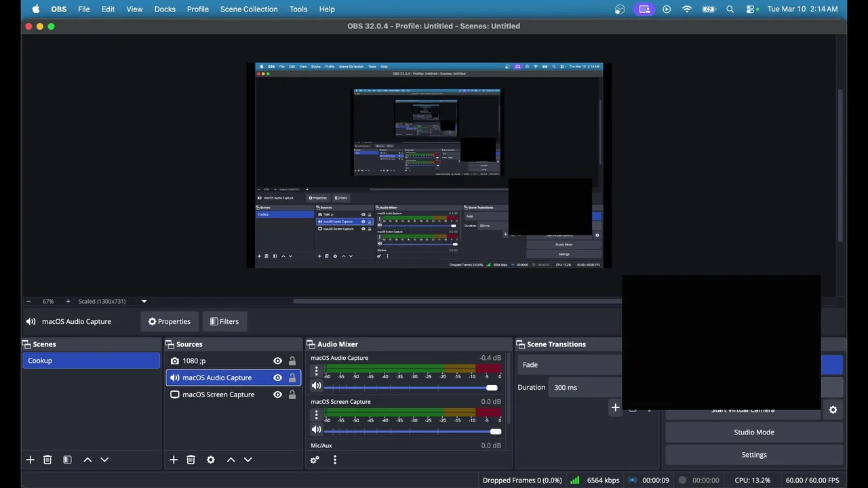The height and width of the screenshot is (488, 868).
Task: Open the Fade transition dropdown
Action: (x=570, y=365)
